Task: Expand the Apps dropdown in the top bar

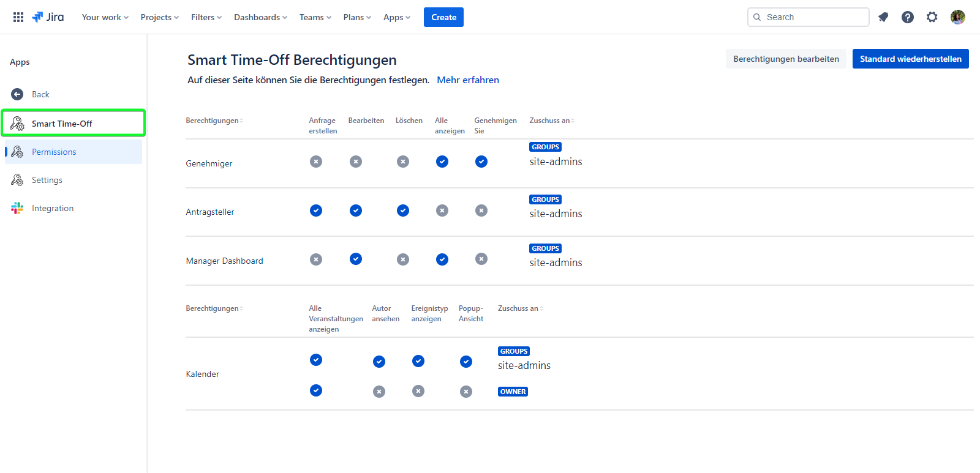Action: pyautogui.click(x=397, y=17)
